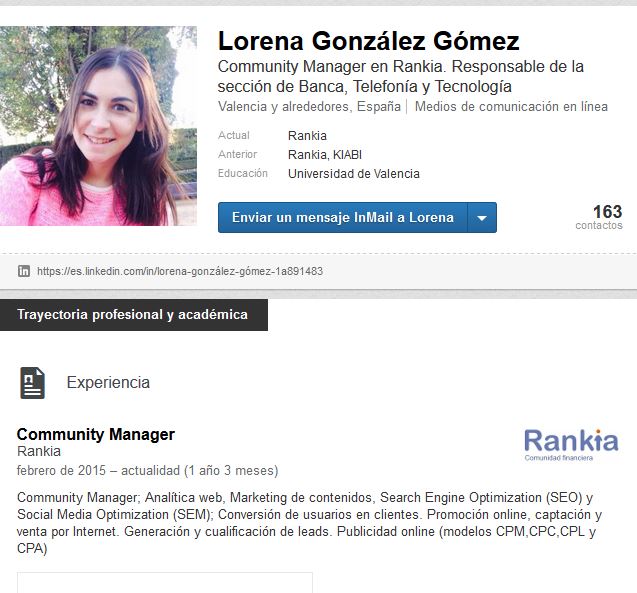637x593 pixels.
Task: Open current company Rankia in the Actual row
Action: pos(307,136)
